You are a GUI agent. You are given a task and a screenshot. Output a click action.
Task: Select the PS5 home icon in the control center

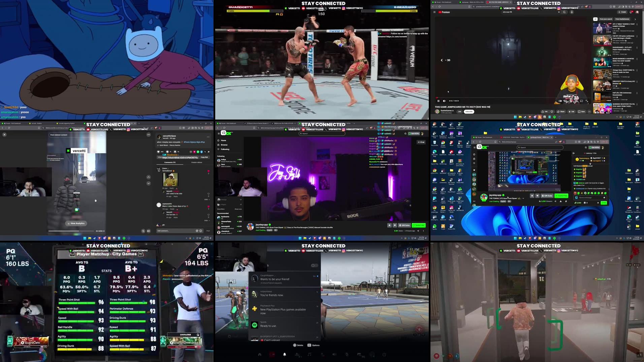pos(260,354)
